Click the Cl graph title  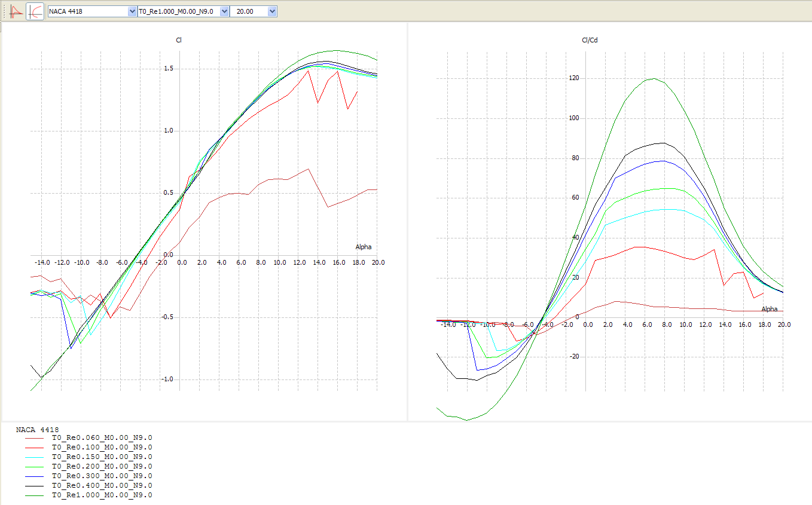click(x=179, y=40)
